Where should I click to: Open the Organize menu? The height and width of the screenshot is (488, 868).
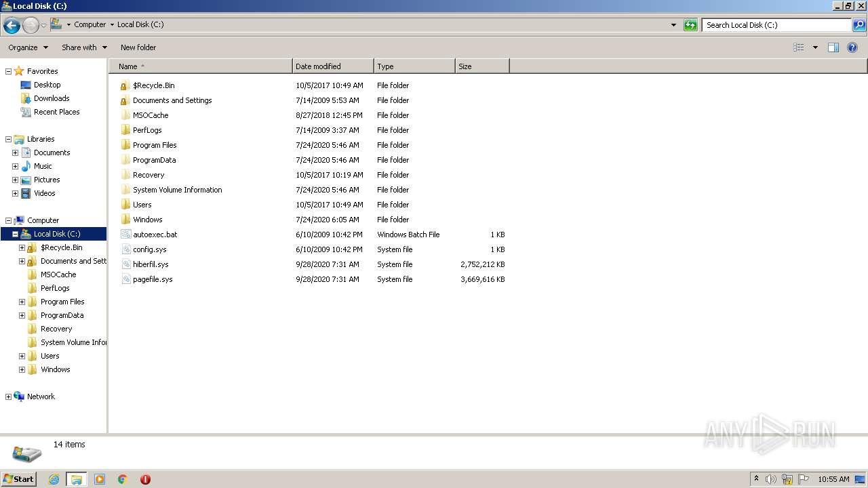click(28, 47)
